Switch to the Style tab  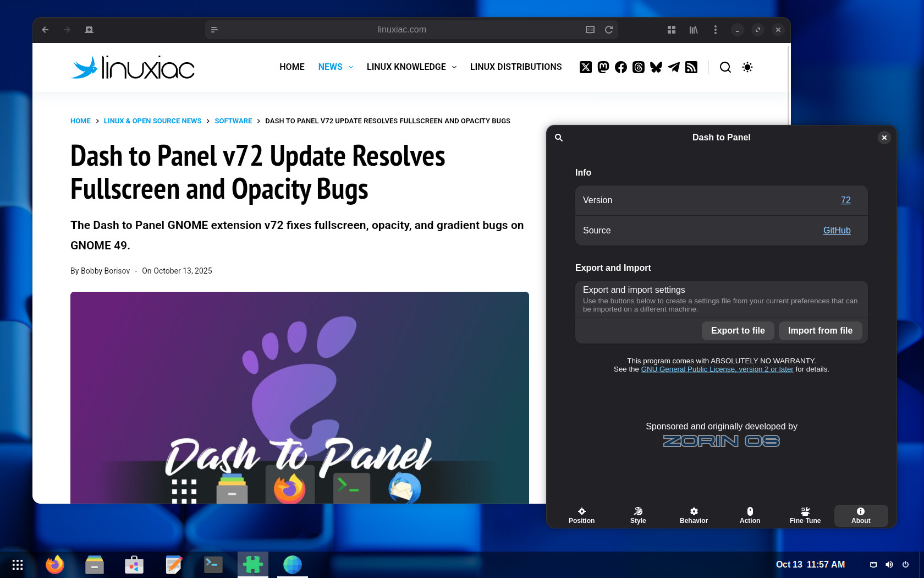click(x=638, y=515)
